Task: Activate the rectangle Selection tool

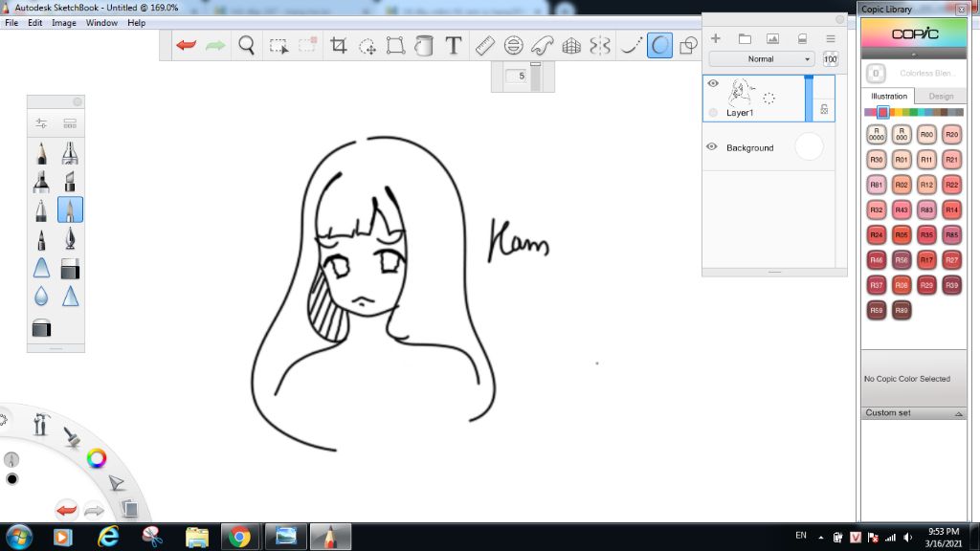Action: 278,46
